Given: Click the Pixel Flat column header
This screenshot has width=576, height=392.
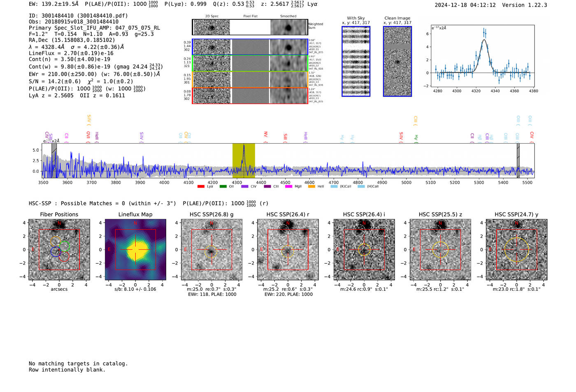Looking at the screenshot, I should (250, 16).
